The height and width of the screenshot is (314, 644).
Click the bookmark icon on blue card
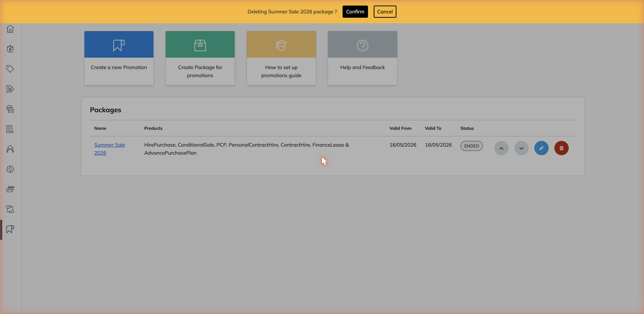[119, 45]
